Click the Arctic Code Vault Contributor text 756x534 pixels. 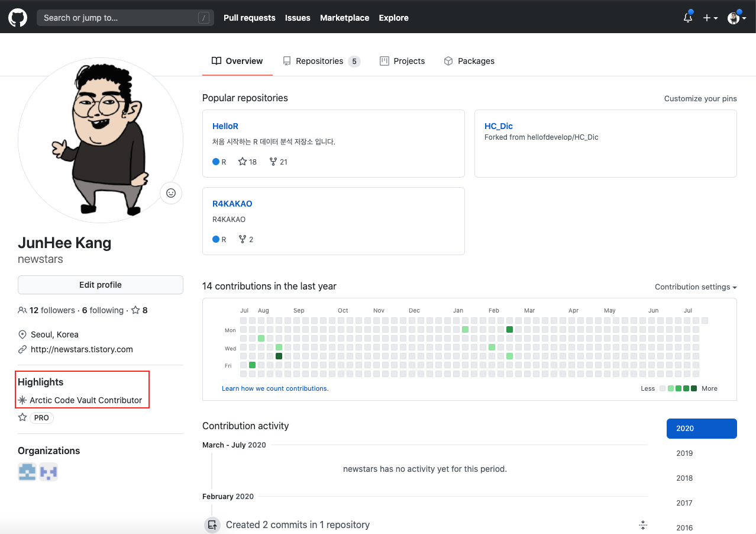(x=86, y=400)
